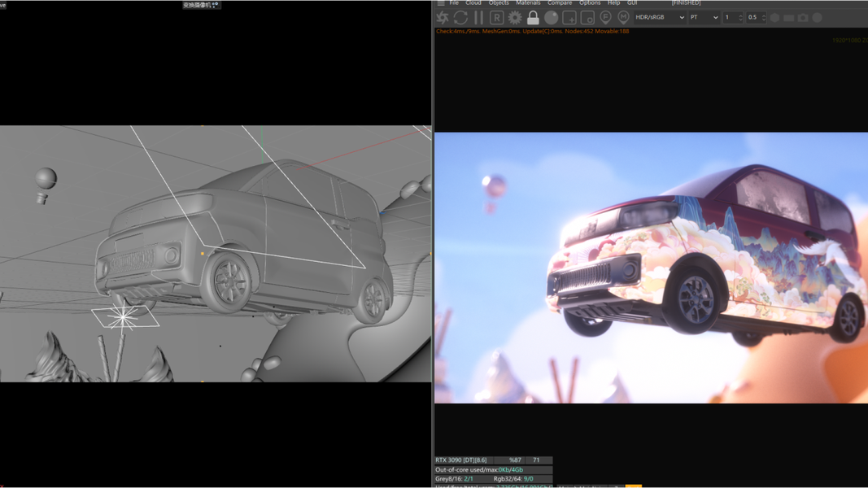
Task: Open the Help menu
Action: click(614, 2)
